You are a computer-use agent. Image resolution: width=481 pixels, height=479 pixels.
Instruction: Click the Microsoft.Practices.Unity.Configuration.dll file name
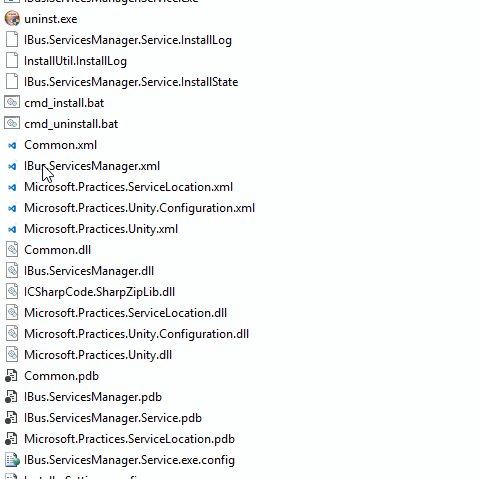pyautogui.click(x=136, y=334)
